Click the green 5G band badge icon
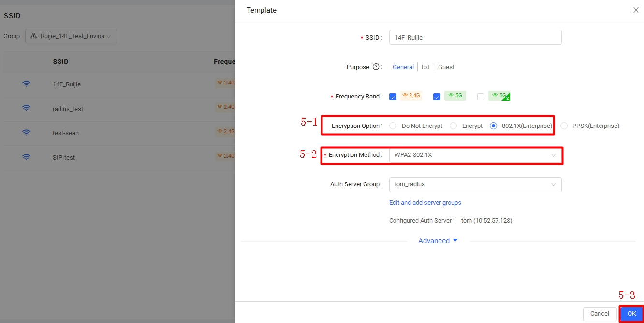The height and width of the screenshot is (323, 644). click(455, 96)
